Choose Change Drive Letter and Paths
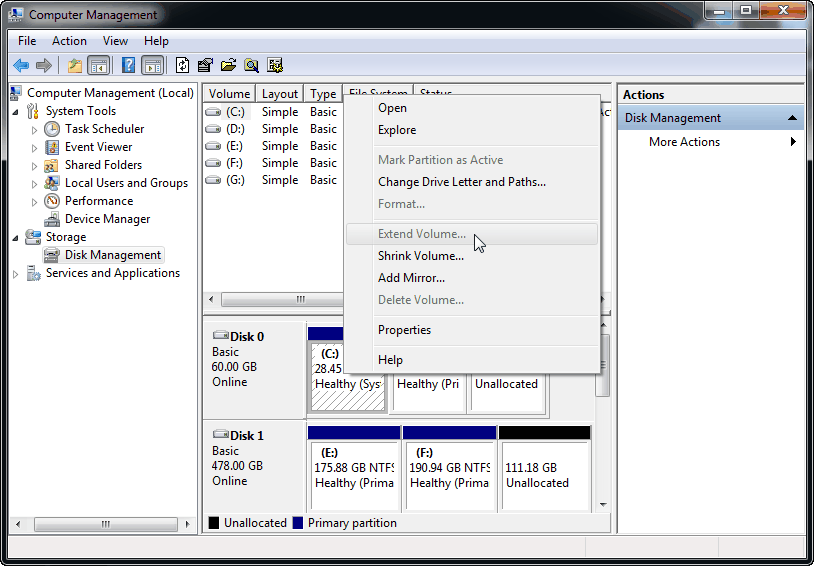The width and height of the screenshot is (814, 566). pos(462,182)
